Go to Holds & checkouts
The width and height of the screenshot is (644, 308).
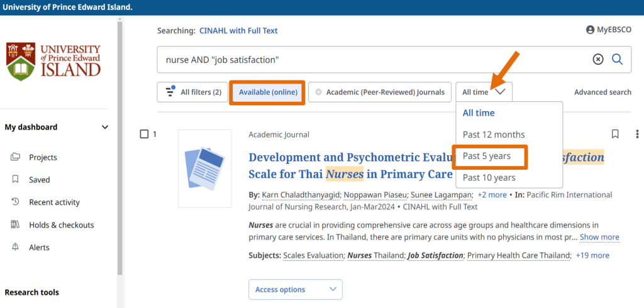coord(61,225)
